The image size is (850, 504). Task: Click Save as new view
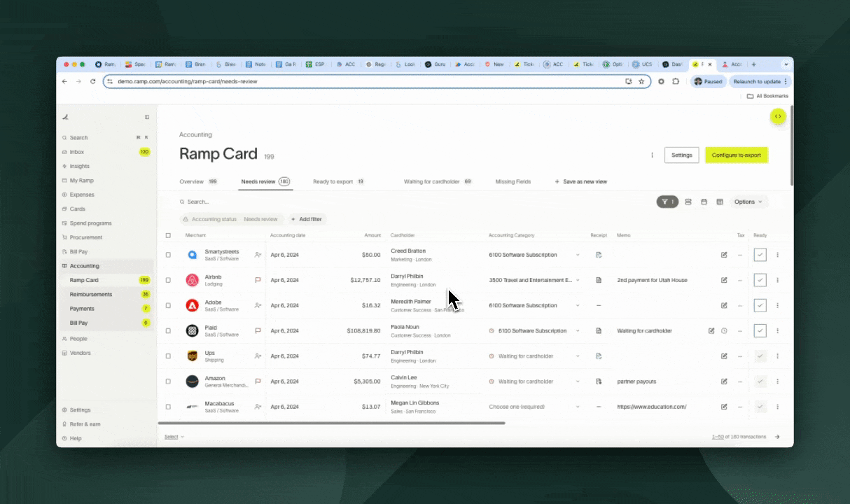(x=581, y=181)
